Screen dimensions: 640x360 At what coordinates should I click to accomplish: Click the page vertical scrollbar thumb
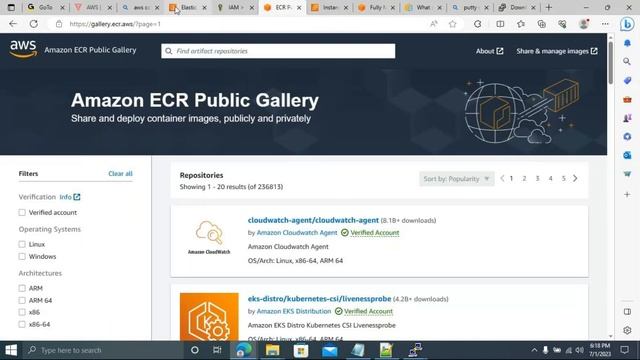tap(611, 62)
